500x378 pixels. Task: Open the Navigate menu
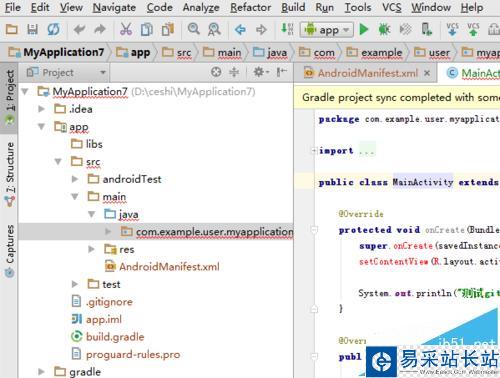[114, 7]
